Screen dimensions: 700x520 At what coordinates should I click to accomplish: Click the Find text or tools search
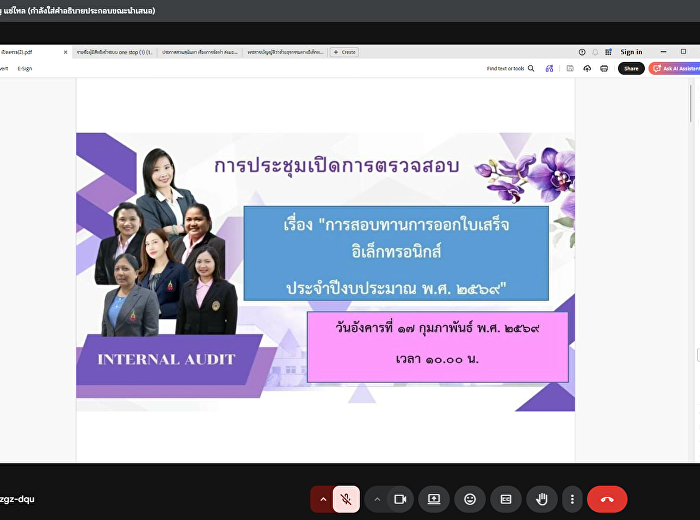510,68
